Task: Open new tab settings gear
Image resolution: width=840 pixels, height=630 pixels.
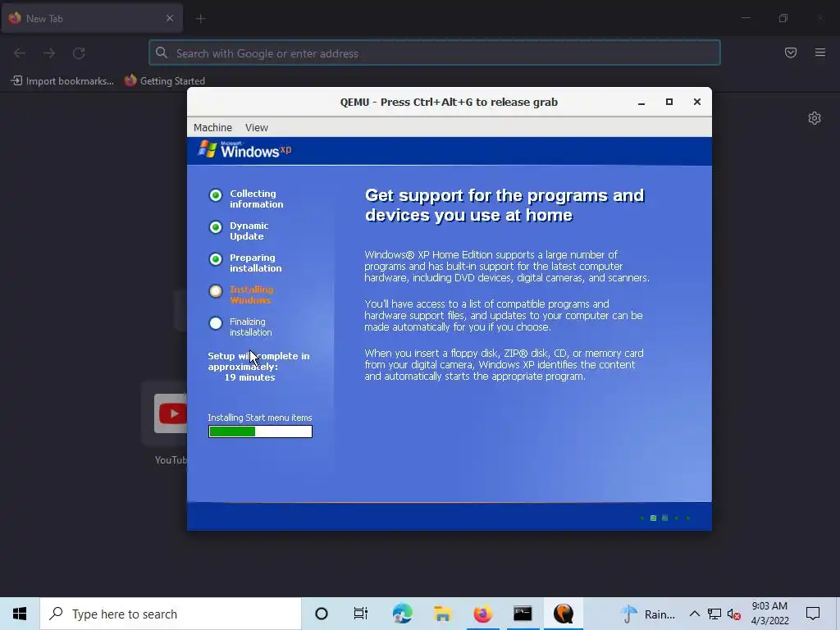Action: pos(815,118)
